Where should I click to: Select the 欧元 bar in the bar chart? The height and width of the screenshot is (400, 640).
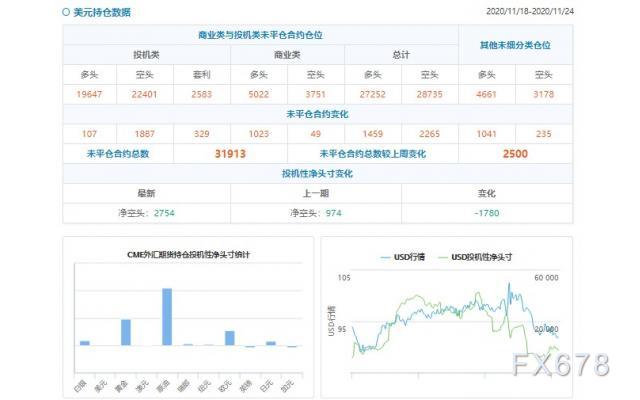tap(230, 337)
